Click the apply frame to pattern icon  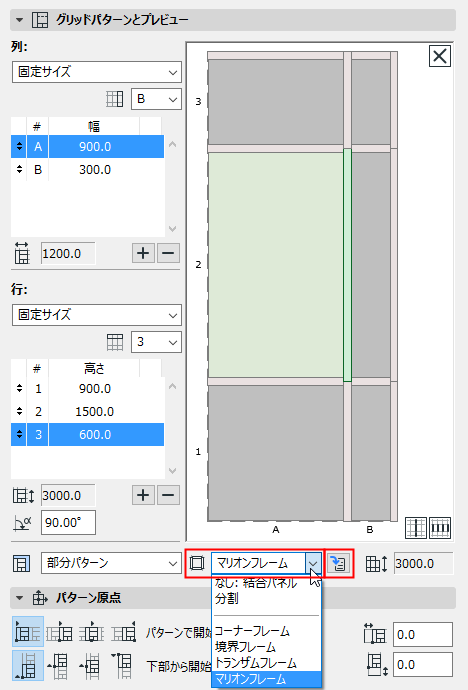pos(339,563)
